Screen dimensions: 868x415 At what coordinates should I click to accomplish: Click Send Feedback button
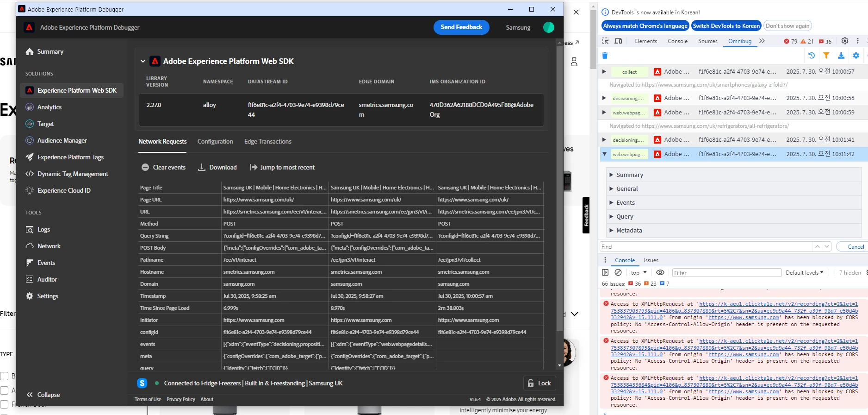[x=461, y=27]
